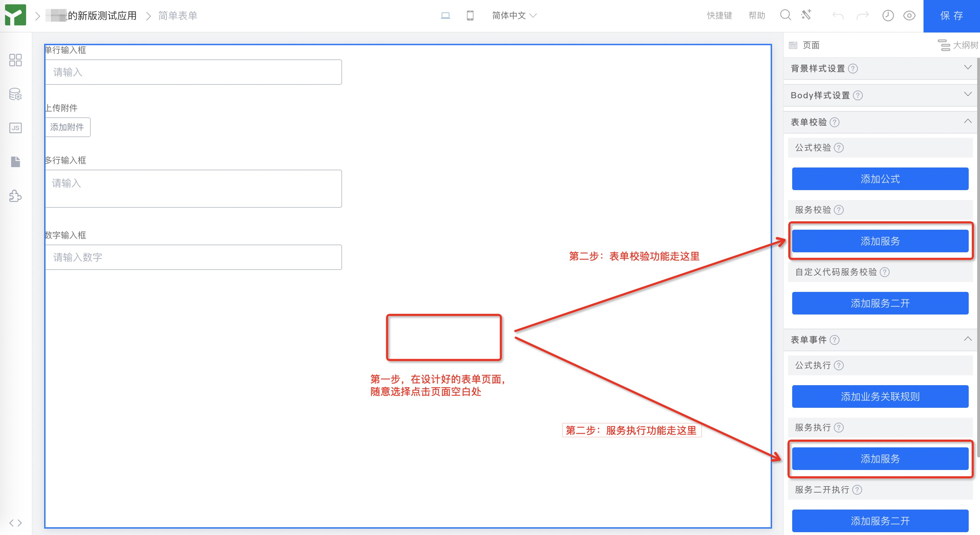
Task: Click into the 数字输入框 field
Action: click(x=193, y=257)
